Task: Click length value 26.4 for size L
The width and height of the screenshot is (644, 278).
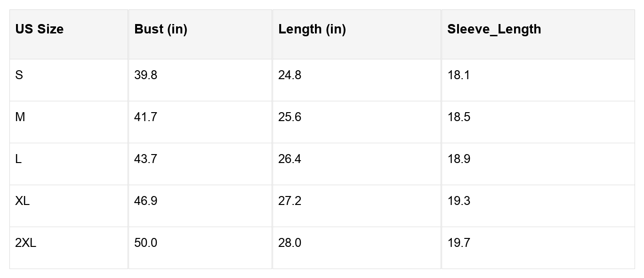Action: click(290, 159)
